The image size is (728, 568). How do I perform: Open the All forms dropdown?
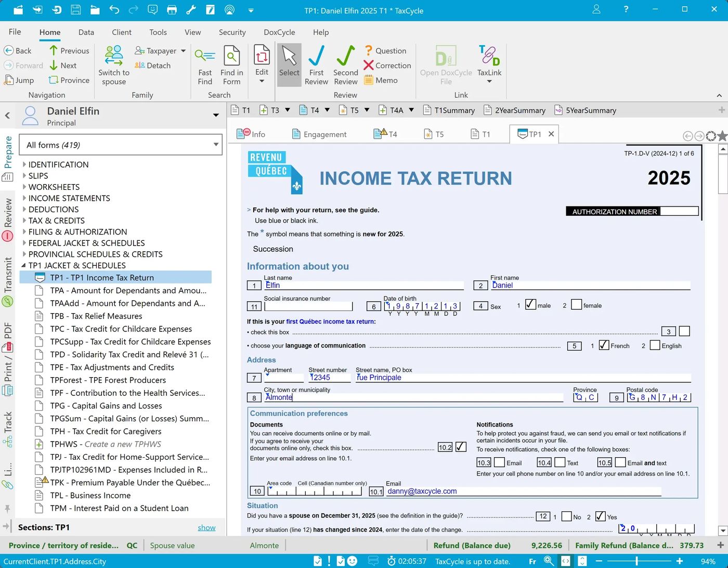coord(120,145)
